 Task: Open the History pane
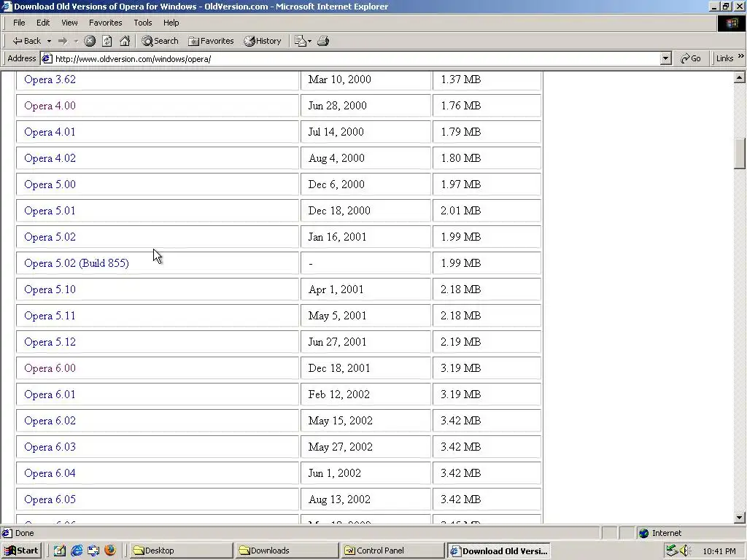coord(263,41)
